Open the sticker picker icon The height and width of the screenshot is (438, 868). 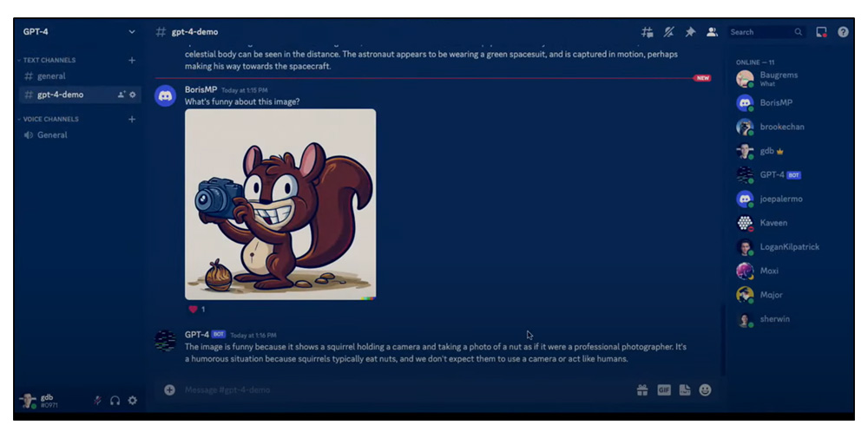pyautogui.click(x=685, y=390)
